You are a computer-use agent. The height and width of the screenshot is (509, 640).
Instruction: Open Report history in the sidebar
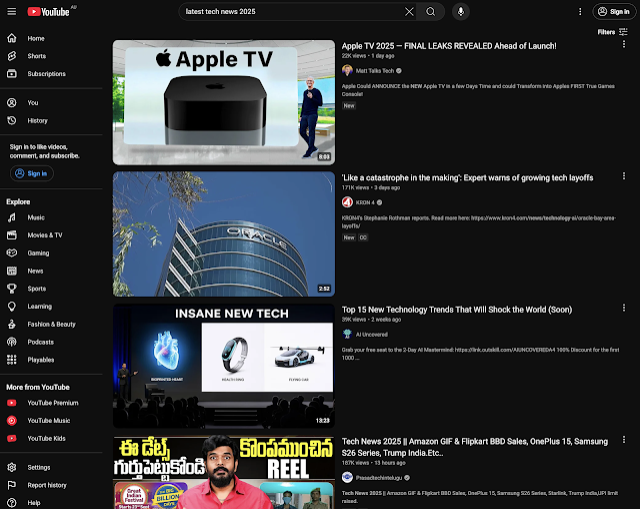click(x=46, y=485)
